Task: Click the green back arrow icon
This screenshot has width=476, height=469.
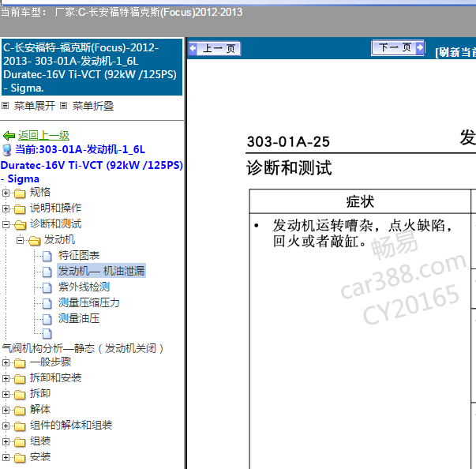Action: tap(9, 136)
